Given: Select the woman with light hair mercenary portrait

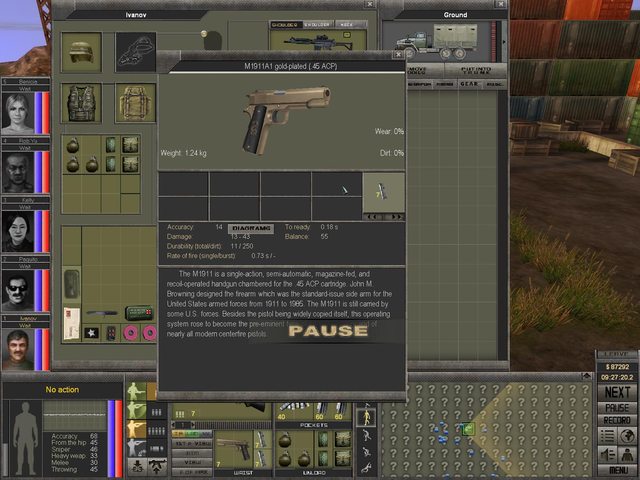Looking at the screenshot, I should point(18,113).
